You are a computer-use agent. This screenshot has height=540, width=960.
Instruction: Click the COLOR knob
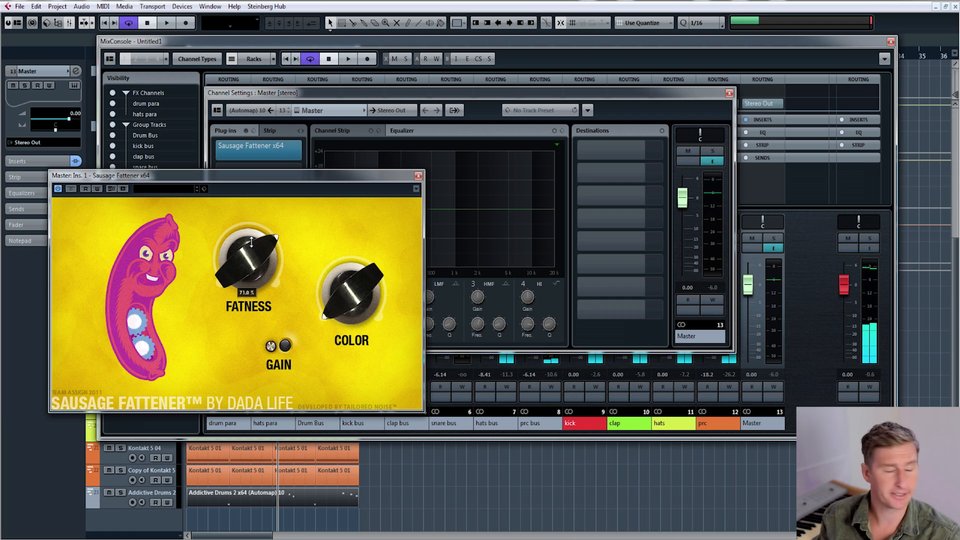coord(351,293)
